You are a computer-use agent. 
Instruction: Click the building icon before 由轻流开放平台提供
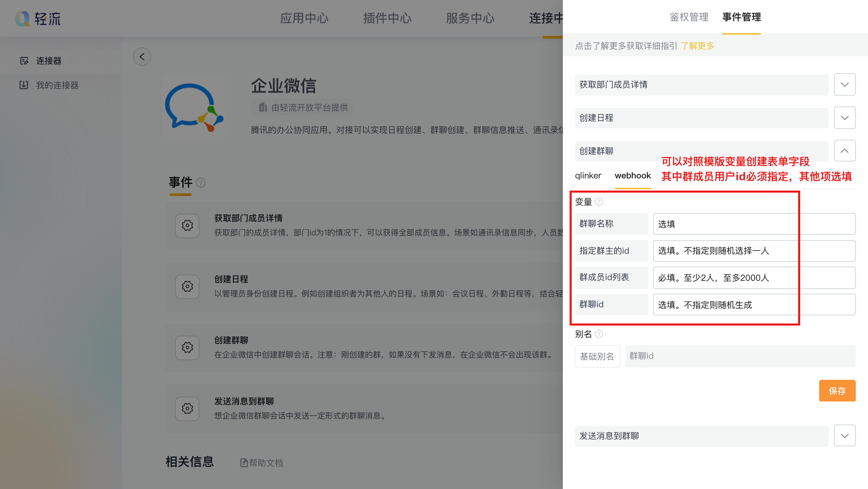pyautogui.click(x=263, y=107)
